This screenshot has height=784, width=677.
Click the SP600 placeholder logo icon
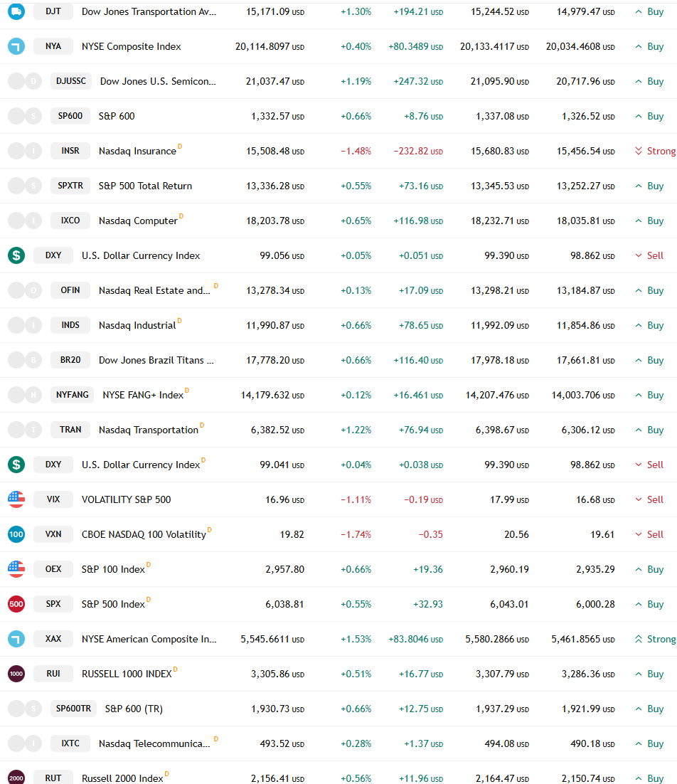[25, 116]
